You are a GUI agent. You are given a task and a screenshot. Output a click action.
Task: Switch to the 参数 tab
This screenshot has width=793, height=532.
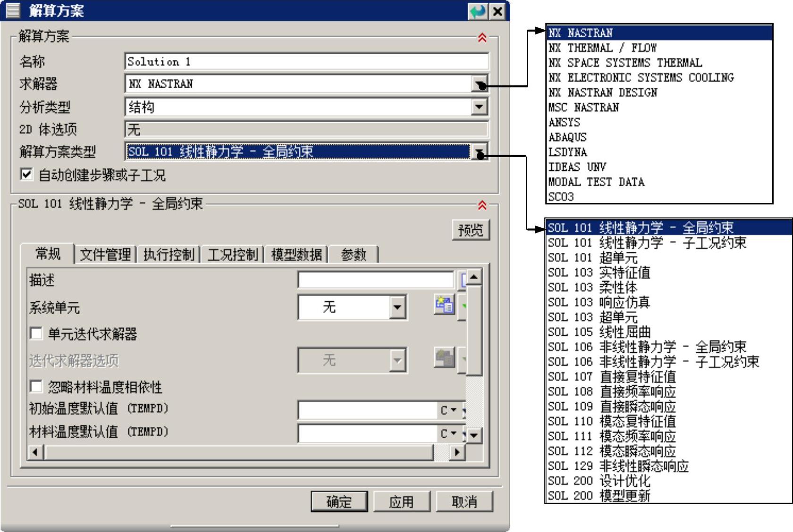pyautogui.click(x=354, y=255)
